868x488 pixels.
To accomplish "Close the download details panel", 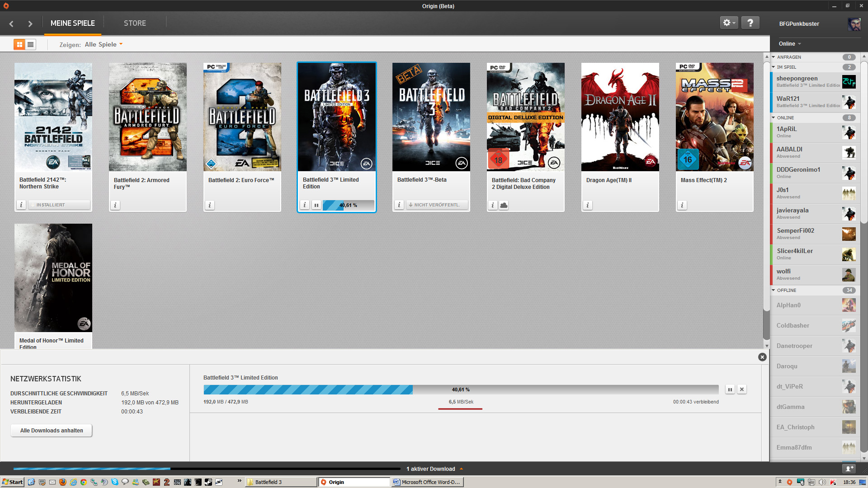I will tap(762, 357).
